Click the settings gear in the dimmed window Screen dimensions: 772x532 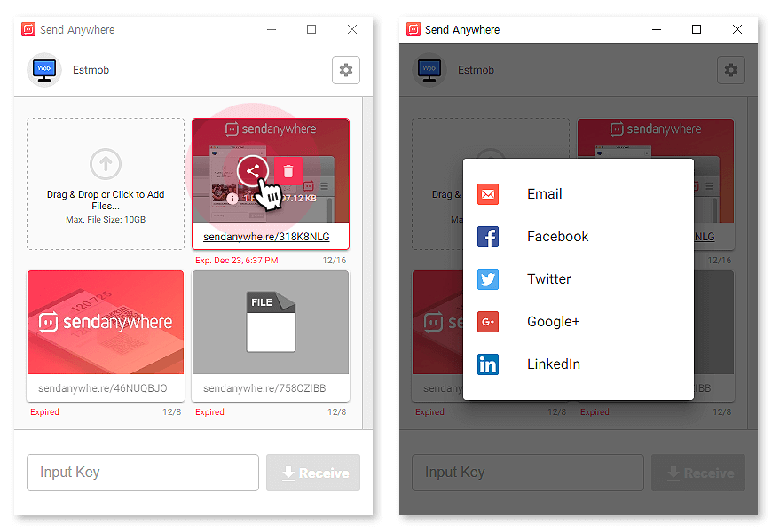pos(730,70)
